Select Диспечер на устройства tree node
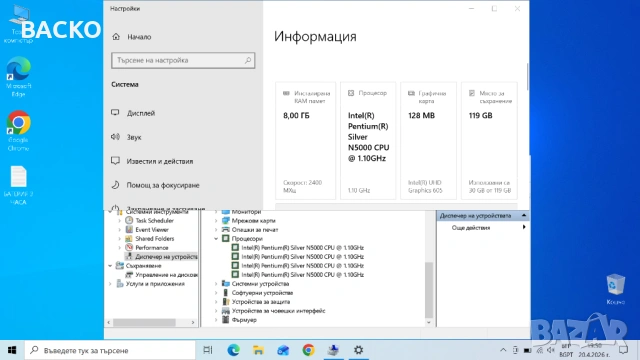The height and width of the screenshot is (360, 640). click(x=166, y=256)
